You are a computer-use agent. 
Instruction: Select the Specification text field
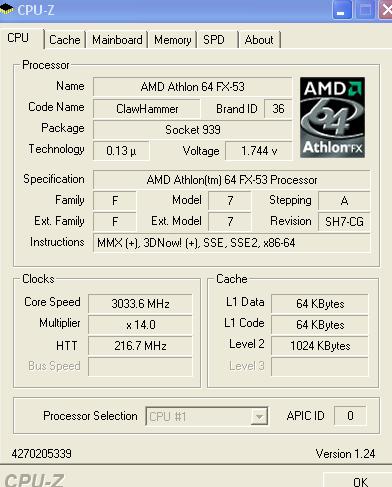(232, 180)
